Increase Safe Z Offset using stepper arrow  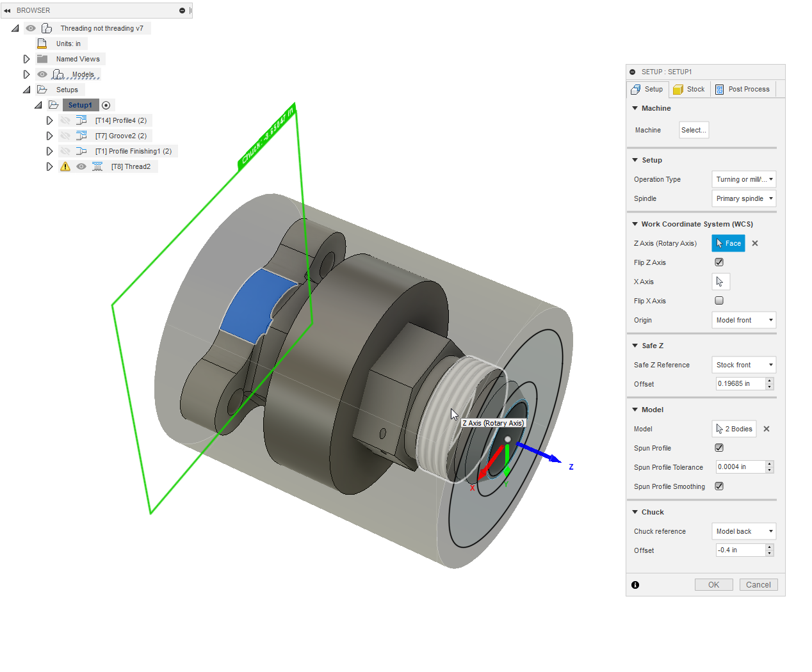[770, 380]
